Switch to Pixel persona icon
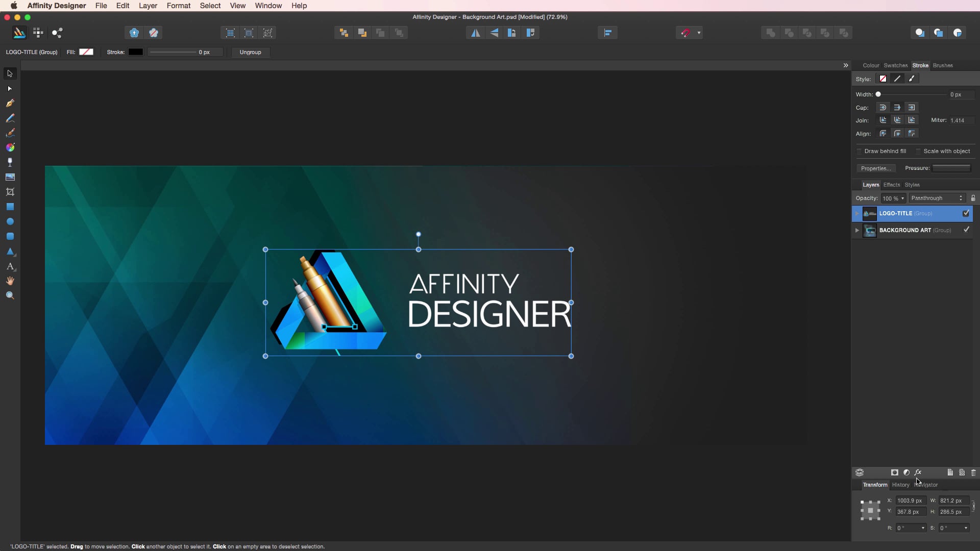The width and height of the screenshot is (980, 551). pyautogui.click(x=38, y=33)
